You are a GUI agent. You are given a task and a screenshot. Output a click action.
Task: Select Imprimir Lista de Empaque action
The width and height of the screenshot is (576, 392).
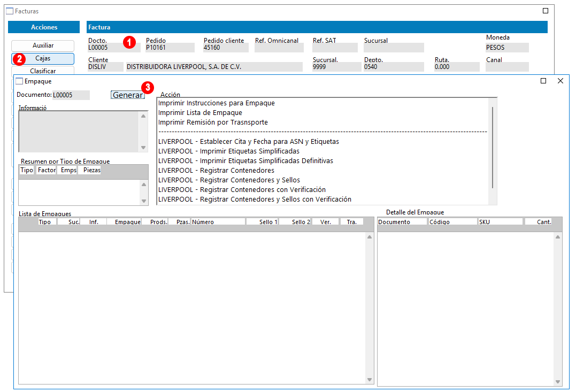pyautogui.click(x=200, y=112)
